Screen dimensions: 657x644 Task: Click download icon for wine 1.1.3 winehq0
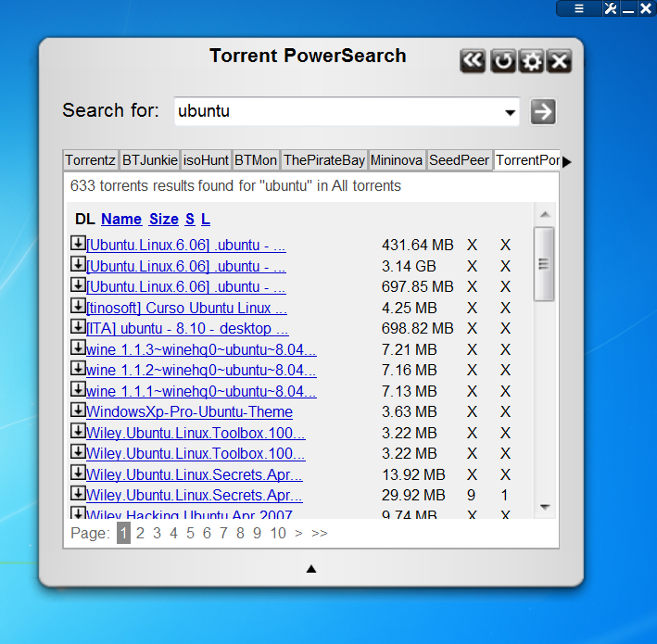pyautogui.click(x=78, y=347)
